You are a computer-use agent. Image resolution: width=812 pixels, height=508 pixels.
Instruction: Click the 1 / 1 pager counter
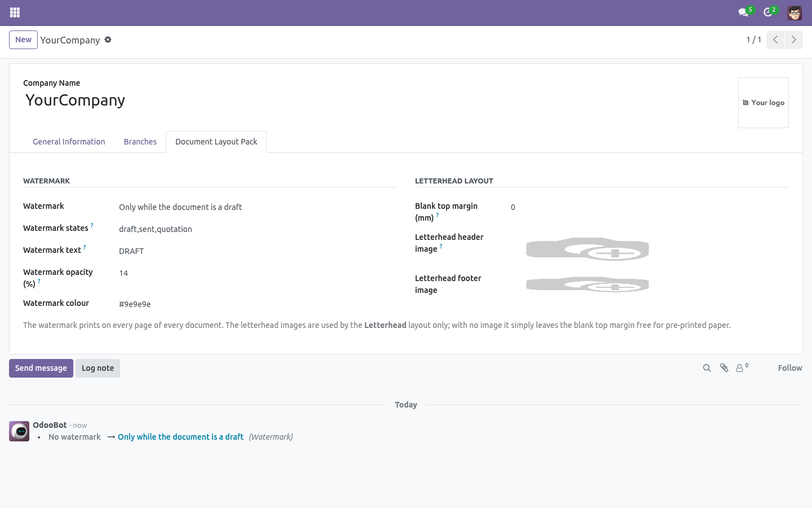click(754, 40)
